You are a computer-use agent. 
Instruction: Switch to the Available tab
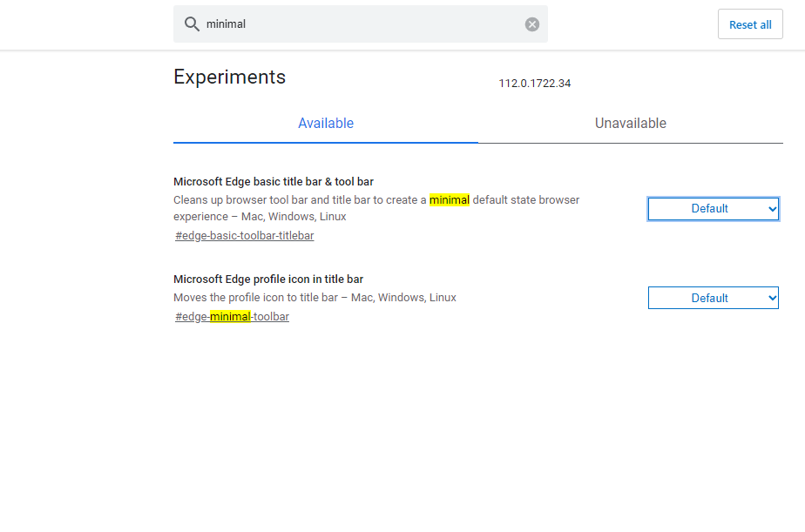326,124
